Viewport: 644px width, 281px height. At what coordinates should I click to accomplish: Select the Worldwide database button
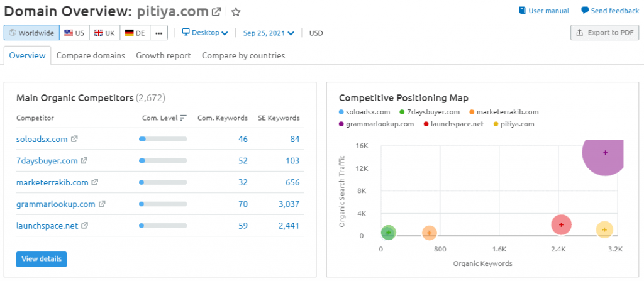click(31, 33)
